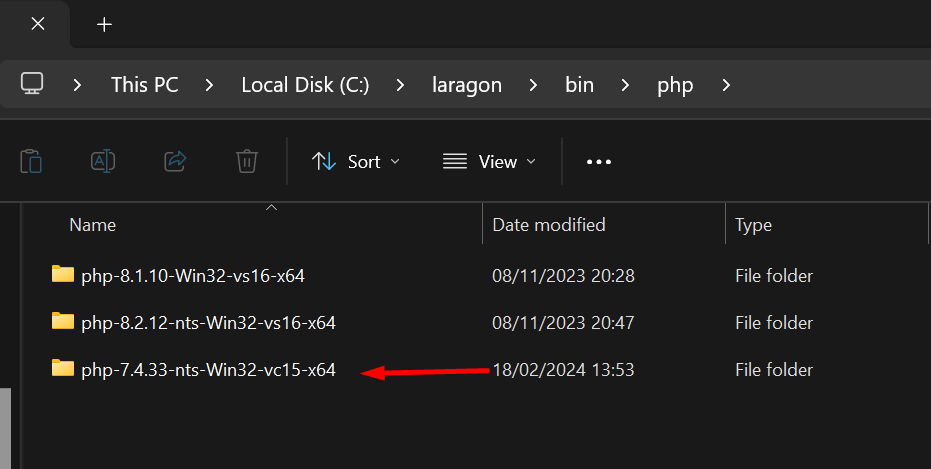Go to laragon in breadcrumb path

467,85
